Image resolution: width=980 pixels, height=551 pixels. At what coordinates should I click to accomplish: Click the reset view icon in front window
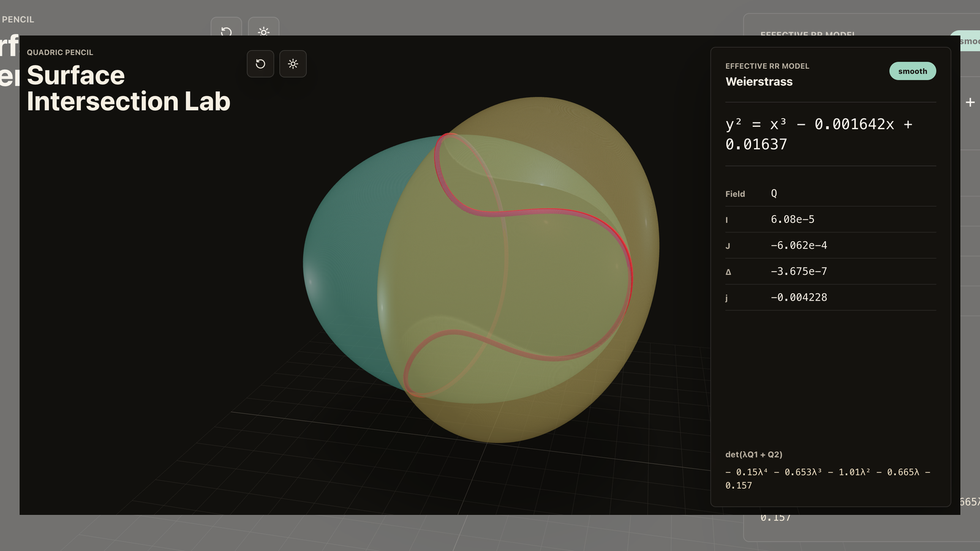pos(260,64)
